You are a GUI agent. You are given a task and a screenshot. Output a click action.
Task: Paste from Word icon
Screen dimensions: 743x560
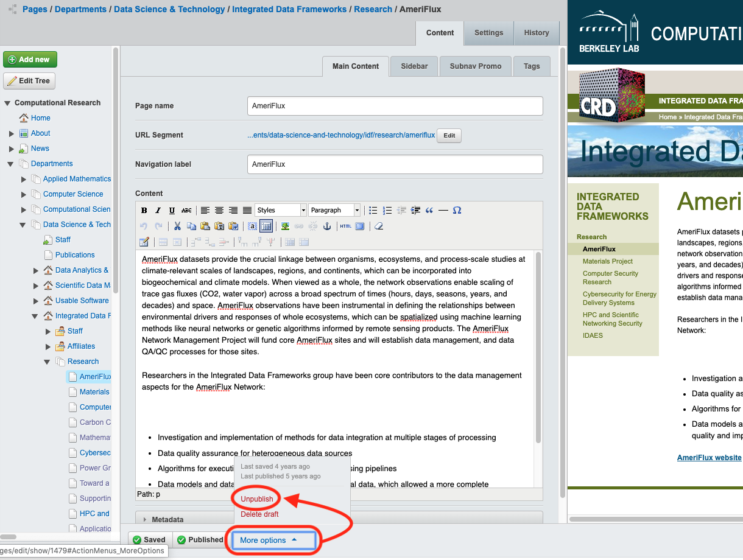point(233,226)
